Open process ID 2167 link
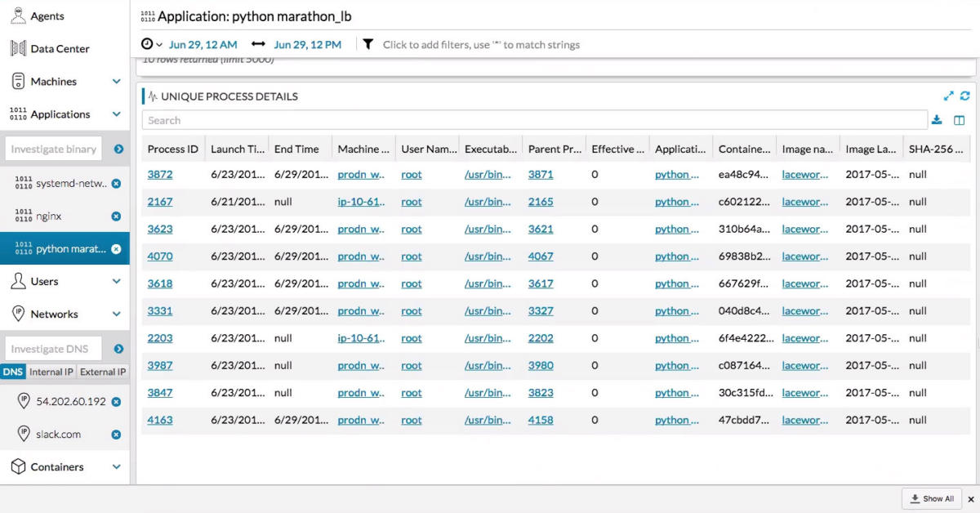Image resolution: width=980 pixels, height=513 pixels. pyautogui.click(x=160, y=202)
